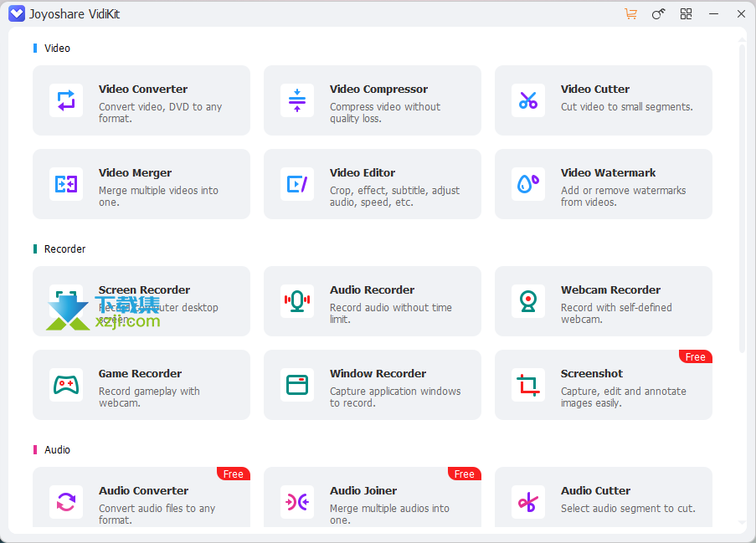
Task: Open the Video Editor icon
Action: click(297, 184)
